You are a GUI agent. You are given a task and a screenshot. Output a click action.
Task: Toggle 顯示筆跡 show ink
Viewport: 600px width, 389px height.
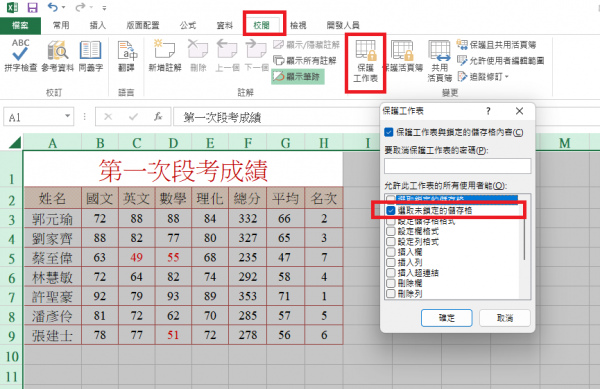click(298, 76)
